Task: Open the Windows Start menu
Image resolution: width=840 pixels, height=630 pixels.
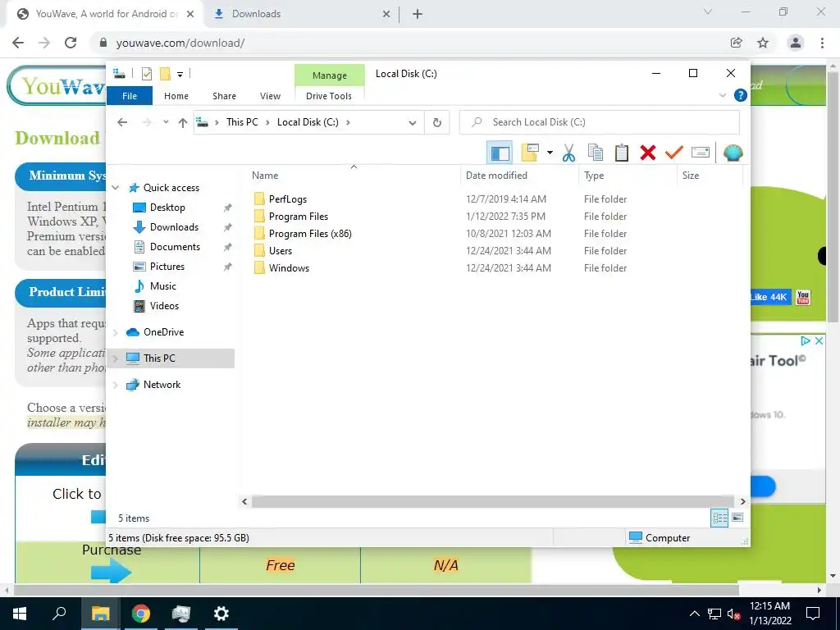Action: tap(20, 614)
